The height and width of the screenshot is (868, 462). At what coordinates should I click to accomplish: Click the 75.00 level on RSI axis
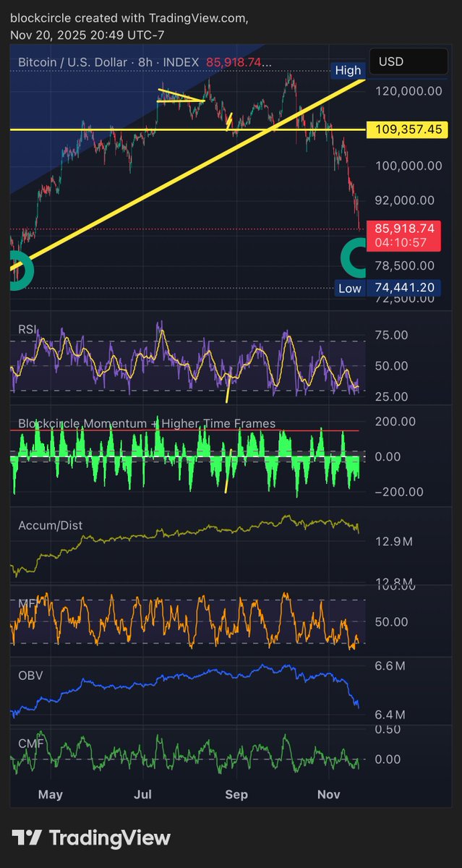pyautogui.click(x=390, y=335)
